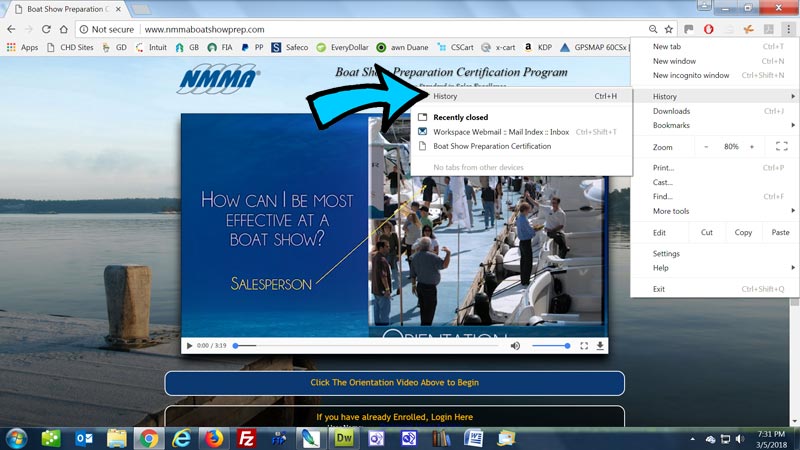Select New window from Chrome menu
This screenshot has width=800, height=450.
(x=714, y=61)
